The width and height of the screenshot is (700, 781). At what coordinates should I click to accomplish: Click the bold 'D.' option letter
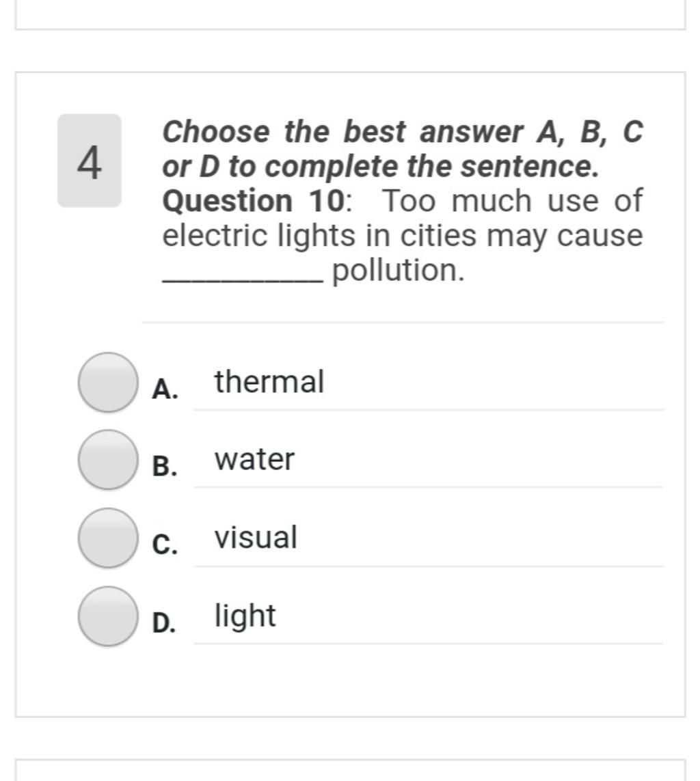coord(165,622)
